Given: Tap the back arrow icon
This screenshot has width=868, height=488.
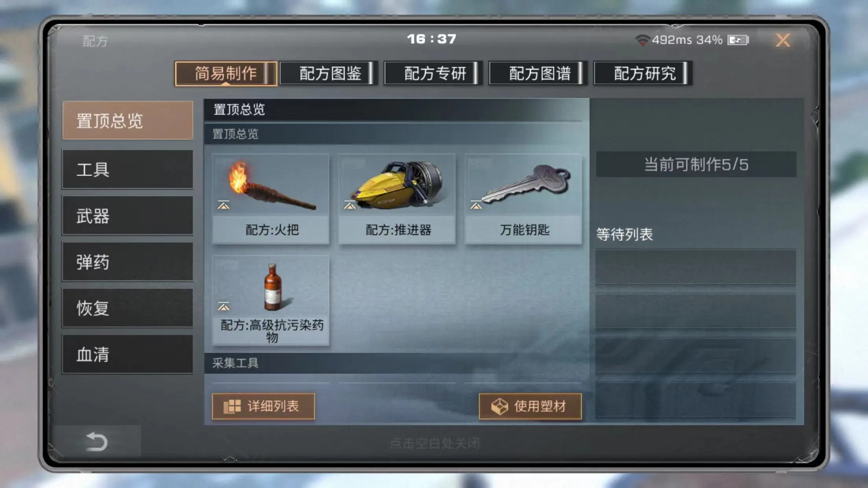Looking at the screenshot, I should (97, 441).
